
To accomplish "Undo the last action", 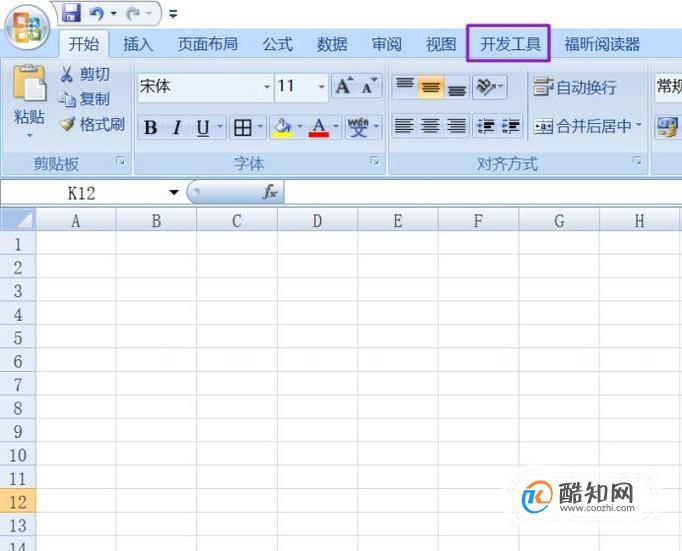I will [96, 13].
